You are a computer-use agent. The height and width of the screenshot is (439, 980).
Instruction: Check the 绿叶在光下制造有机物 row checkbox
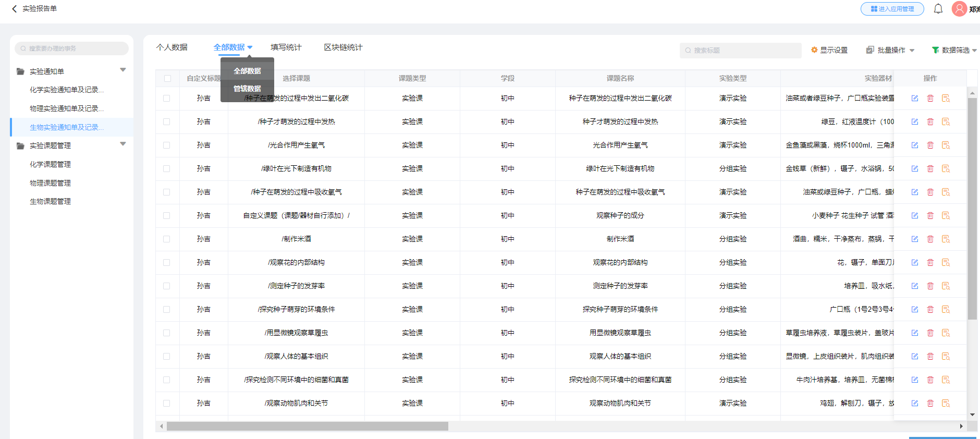pos(167,168)
